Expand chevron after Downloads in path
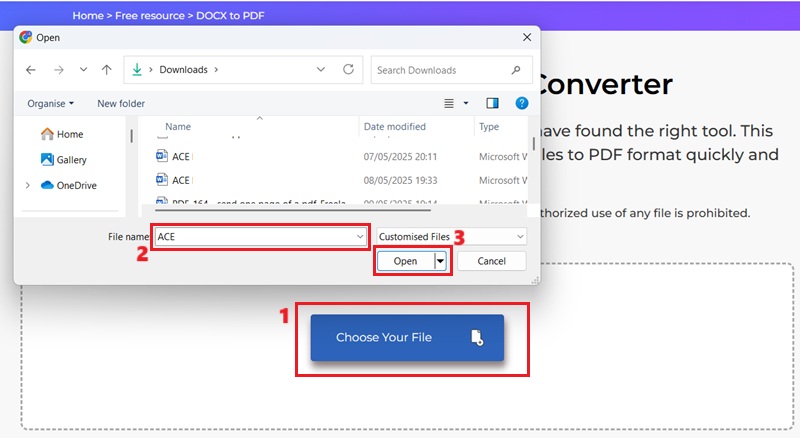This screenshot has height=438, width=800. [x=216, y=69]
